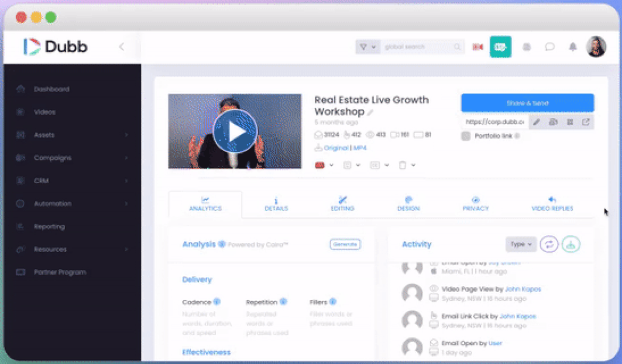
Task: Open the Type dropdown in Activity
Action: pyautogui.click(x=521, y=244)
